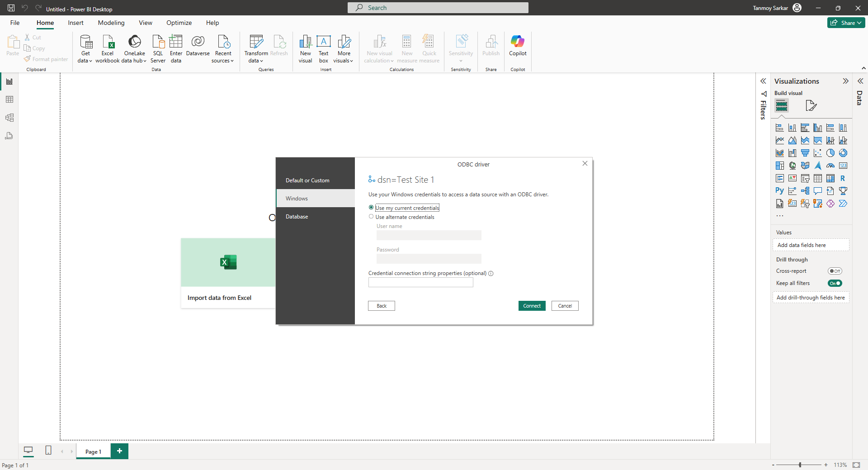This screenshot has width=868, height=470.
Task: Select the Database authentication tab
Action: pyautogui.click(x=297, y=217)
